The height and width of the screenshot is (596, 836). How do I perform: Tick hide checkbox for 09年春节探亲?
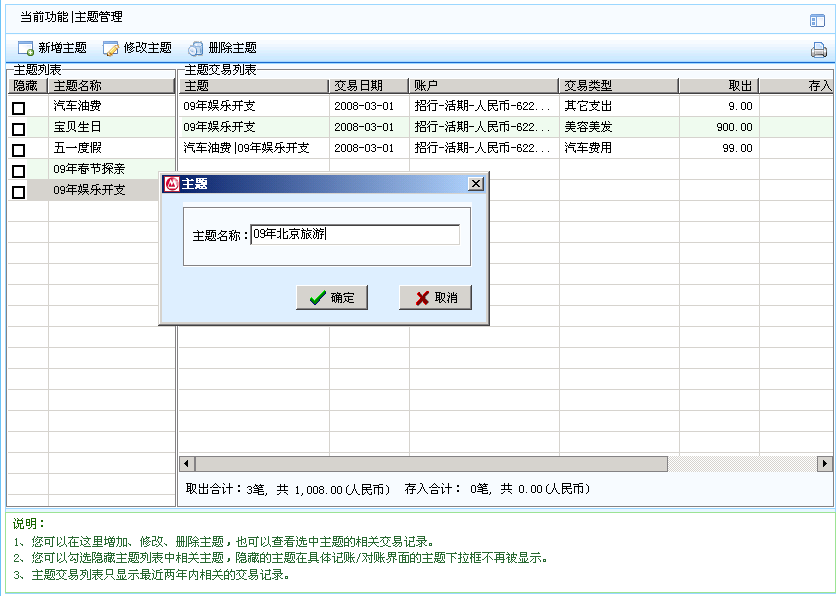18,171
